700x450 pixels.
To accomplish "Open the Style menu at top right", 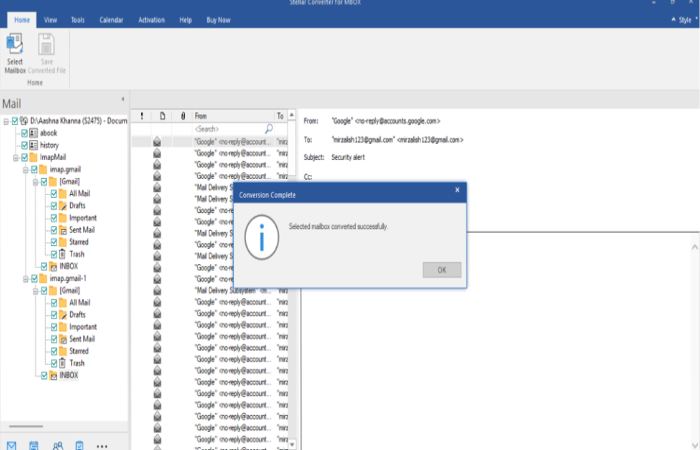I will 685,20.
